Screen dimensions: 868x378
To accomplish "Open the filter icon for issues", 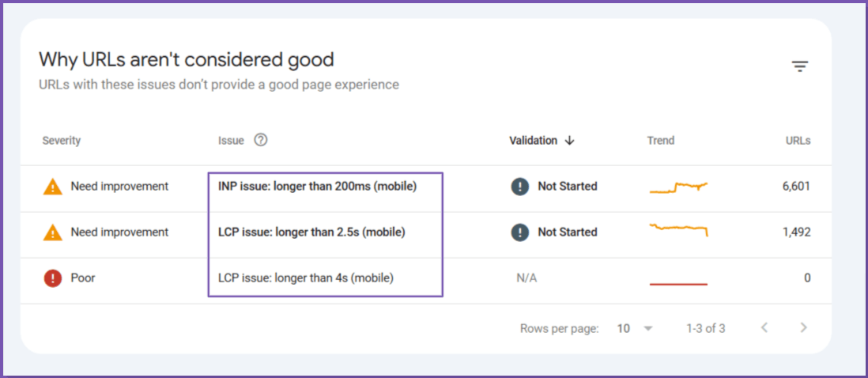I will 800,66.
